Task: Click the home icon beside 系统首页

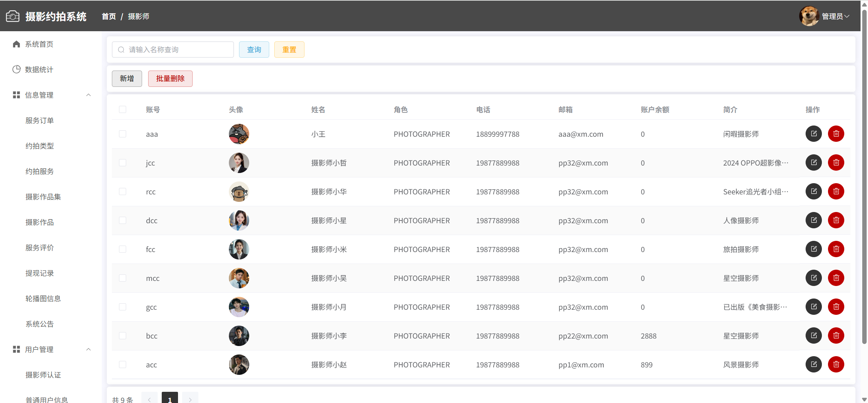Action: tap(16, 44)
